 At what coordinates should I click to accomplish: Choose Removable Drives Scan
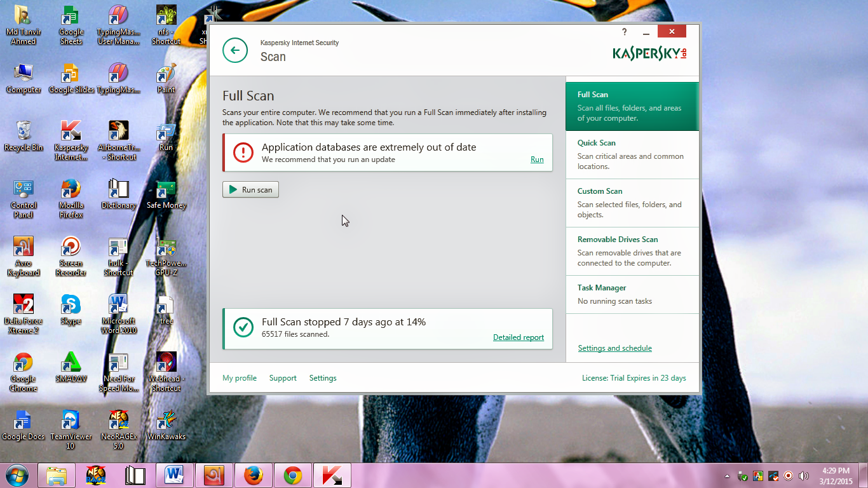click(632, 251)
